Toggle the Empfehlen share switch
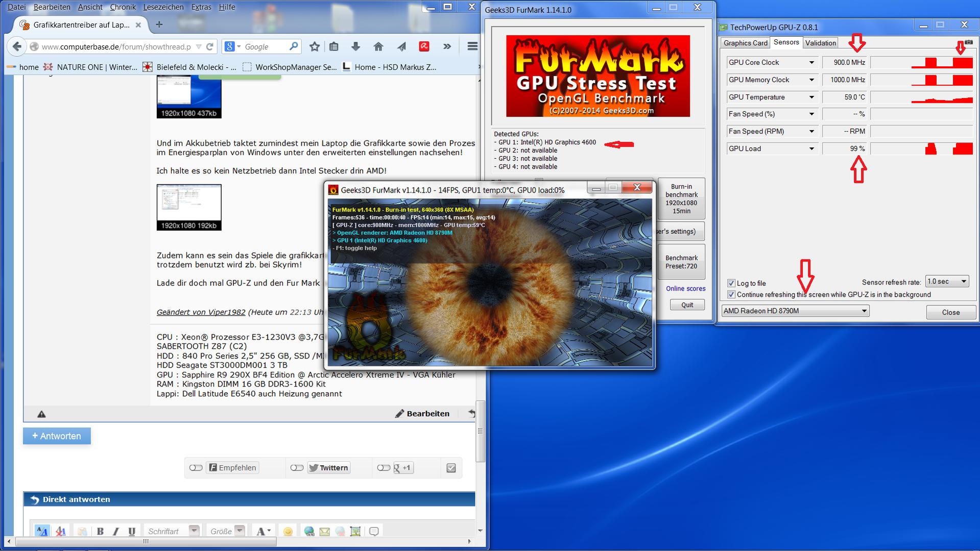The height and width of the screenshot is (551, 980). click(196, 468)
